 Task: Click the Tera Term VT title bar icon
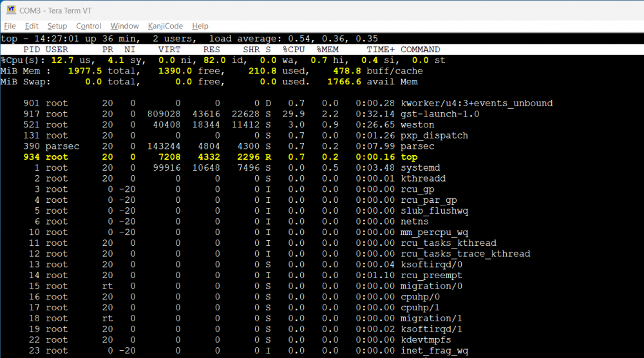(x=11, y=9)
